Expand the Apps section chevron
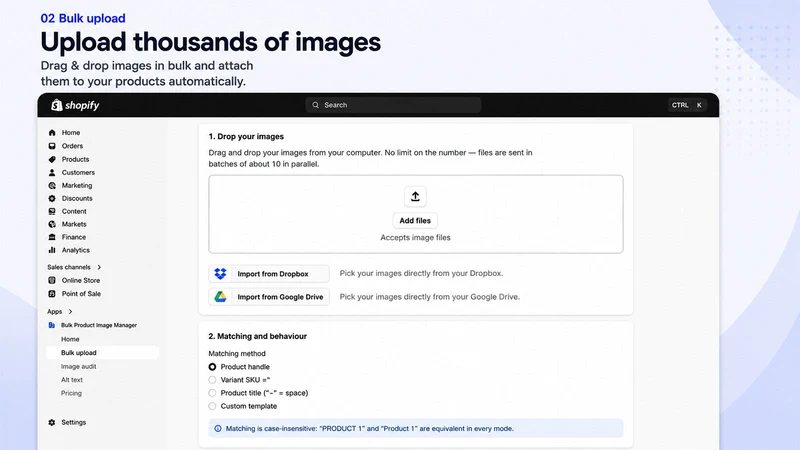The height and width of the screenshot is (450, 800). pos(70,312)
